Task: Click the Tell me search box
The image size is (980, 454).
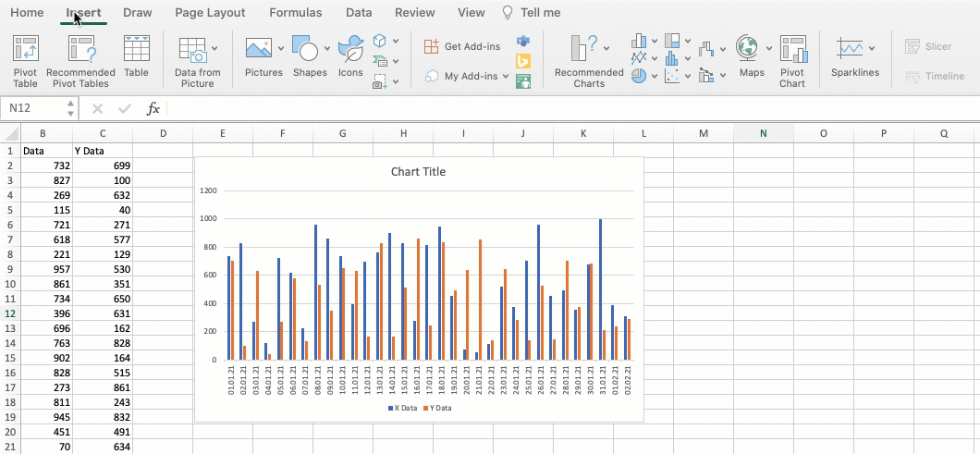Action: (532, 13)
